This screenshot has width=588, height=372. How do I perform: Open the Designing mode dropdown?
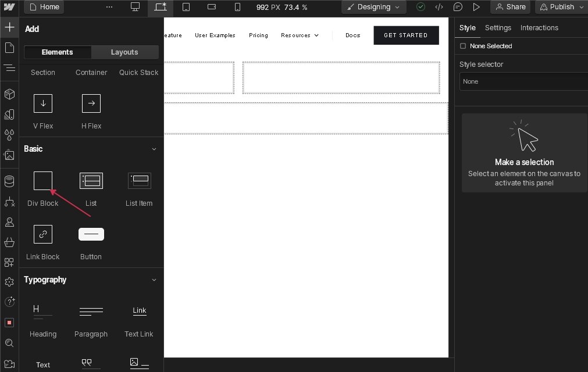(373, 7)
